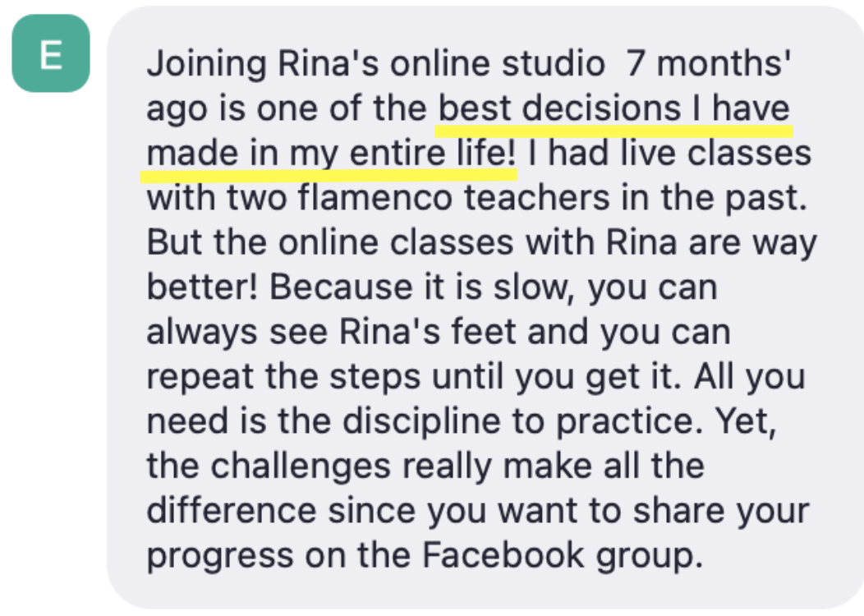
Task: Click the word "challenges" in the message
Action: 301,467
